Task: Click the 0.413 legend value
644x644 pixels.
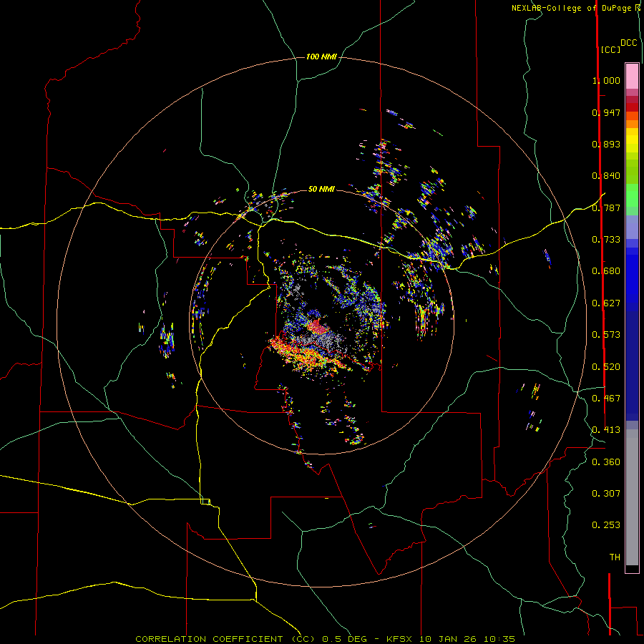Action: [x=606, y=430]
